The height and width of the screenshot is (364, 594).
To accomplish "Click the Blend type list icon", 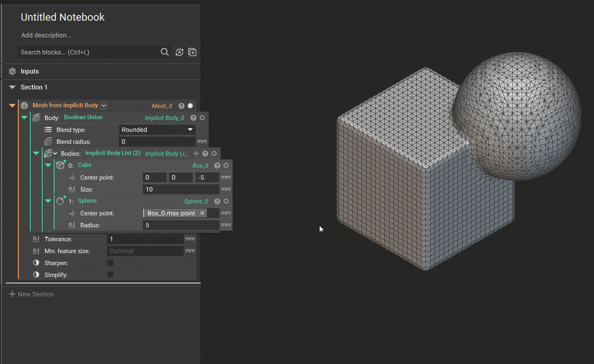I will pos(48,130).
